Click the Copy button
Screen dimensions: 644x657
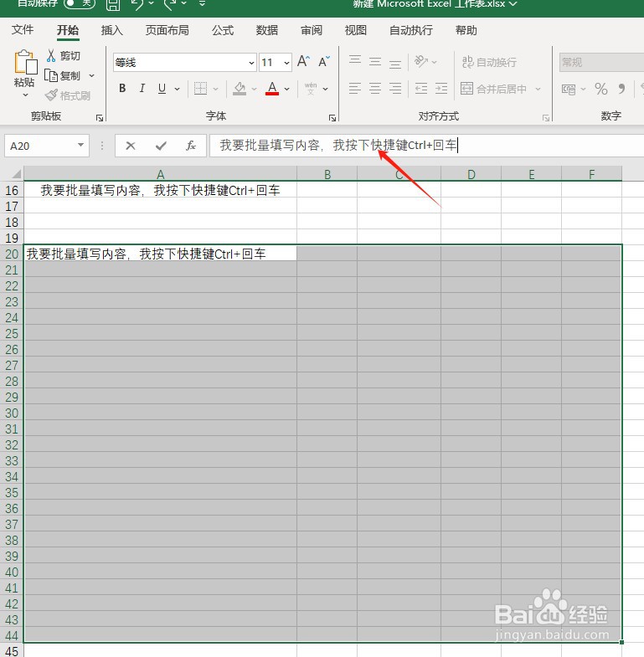(x=63, y=76)
